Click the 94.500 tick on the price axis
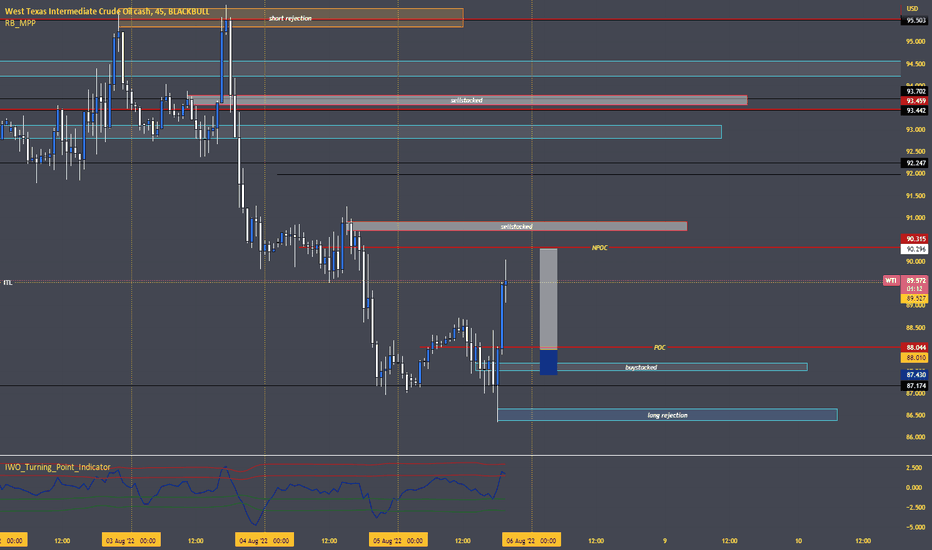This screenshot has height=550, width=932. coord(915,64)
